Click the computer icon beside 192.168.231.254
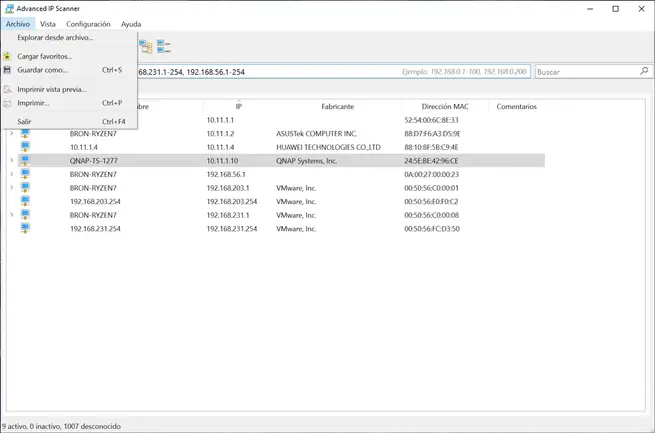The height and width of the screenshot is (433, 655). (x=25, y=228)
